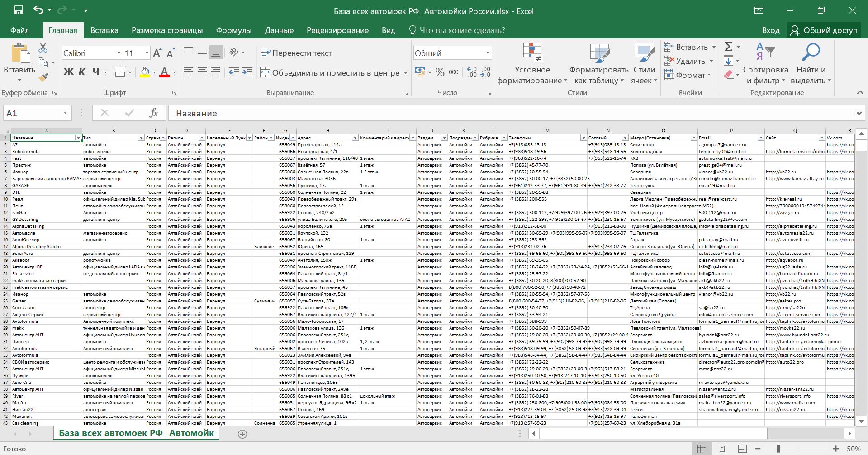
Task: Click the Increase Indent icon
Action: (x=247, y=72)
